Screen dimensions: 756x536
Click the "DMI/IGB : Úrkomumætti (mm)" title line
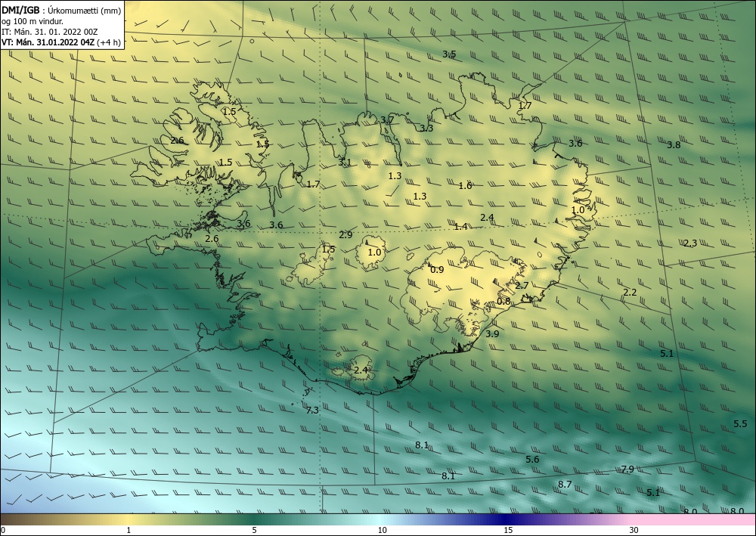(x=61, y=10)
